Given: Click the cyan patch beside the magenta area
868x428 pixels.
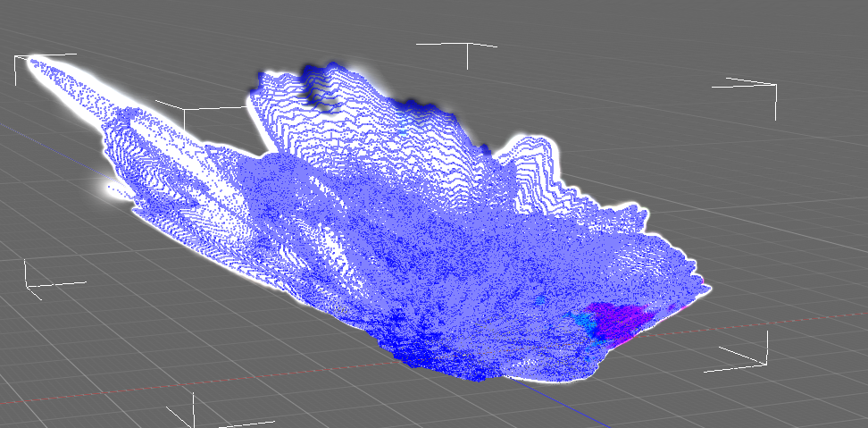Looking at the screenshot, I should [x=584, y=325].
